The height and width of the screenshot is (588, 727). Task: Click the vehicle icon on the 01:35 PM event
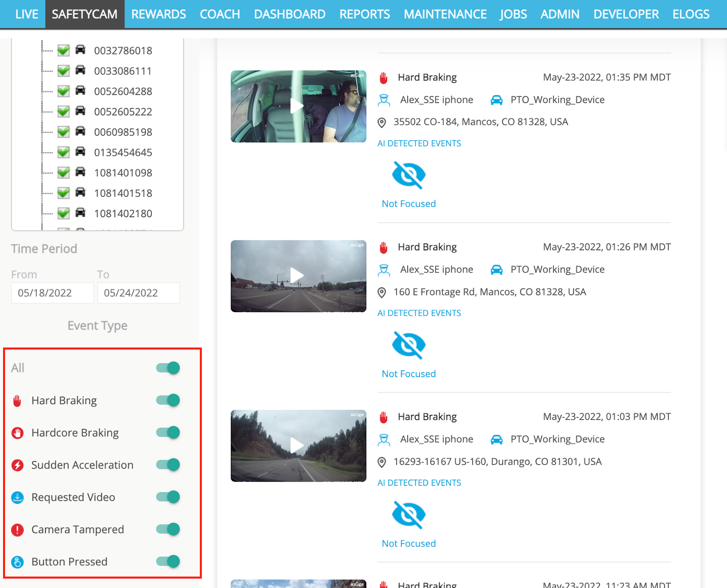tap(497, 100)
